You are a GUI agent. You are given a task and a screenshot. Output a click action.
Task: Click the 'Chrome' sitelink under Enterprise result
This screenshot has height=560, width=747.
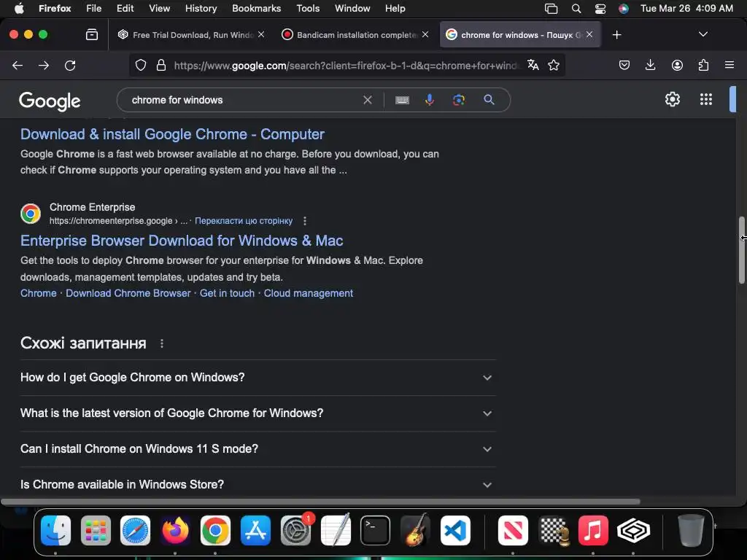point(38,293)
